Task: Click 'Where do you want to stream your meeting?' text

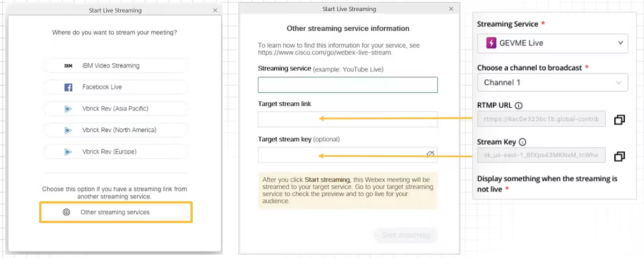Action: pyautogui.click(x=114, y=33)
